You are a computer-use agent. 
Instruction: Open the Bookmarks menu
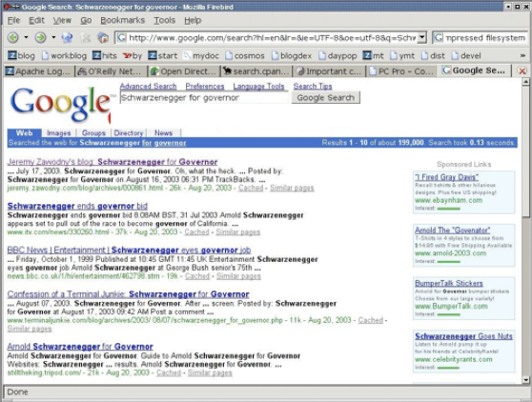pyautogui.click(x=122, y=20)
